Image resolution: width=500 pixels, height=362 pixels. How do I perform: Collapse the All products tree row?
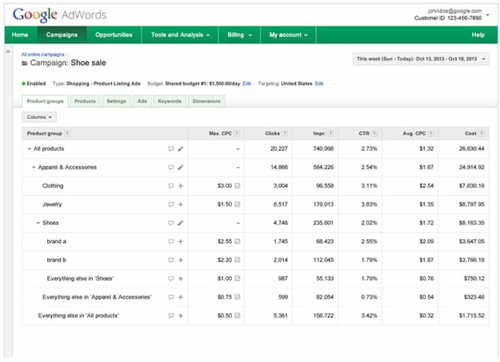[x=29, y=149]
